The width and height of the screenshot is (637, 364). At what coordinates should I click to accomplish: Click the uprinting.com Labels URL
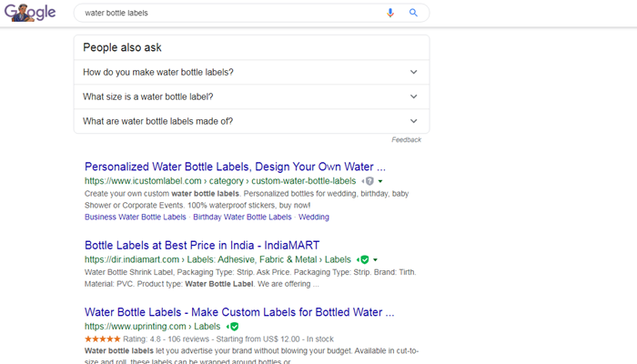click(152, 327)
